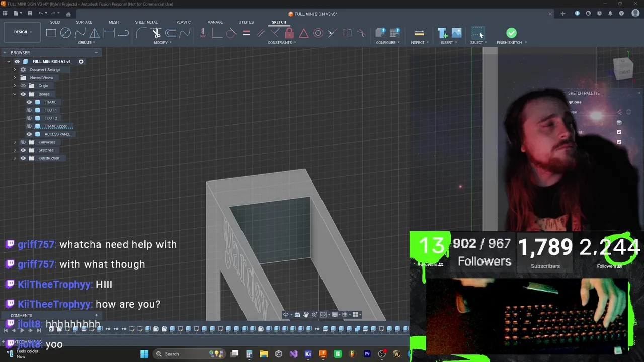The height and width of the screenshot is (362, 644).
Task: Add a new comment with plus button
Action: [96, 315]
